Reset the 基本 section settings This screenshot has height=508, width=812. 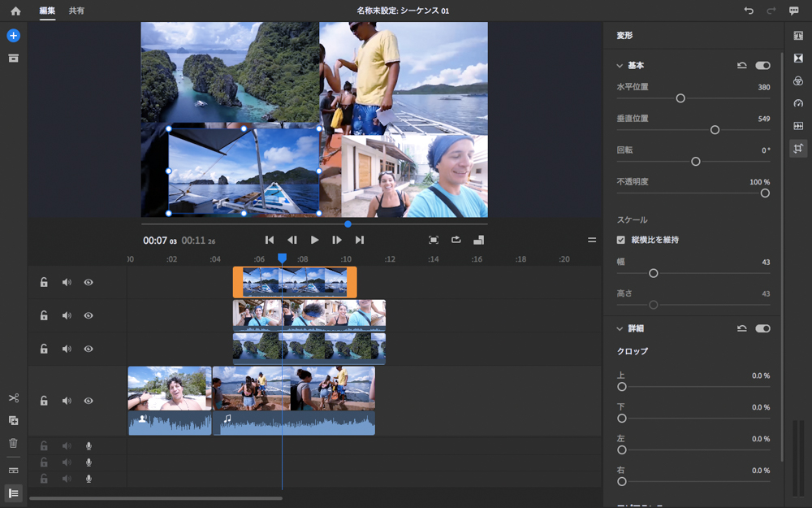(741, 65)
